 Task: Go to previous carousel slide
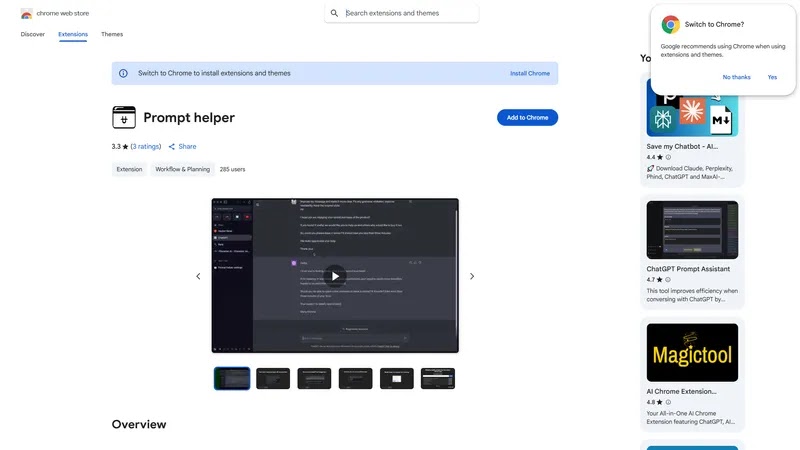point(198,276)
